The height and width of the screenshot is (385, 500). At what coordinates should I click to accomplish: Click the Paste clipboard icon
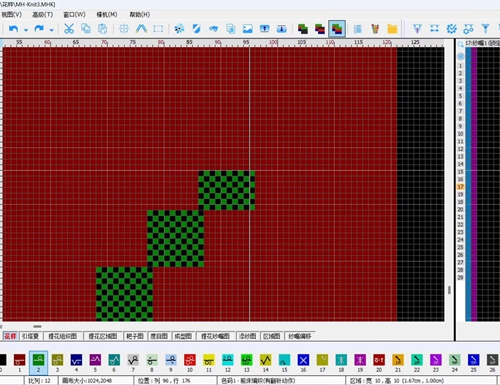[103, 29]
